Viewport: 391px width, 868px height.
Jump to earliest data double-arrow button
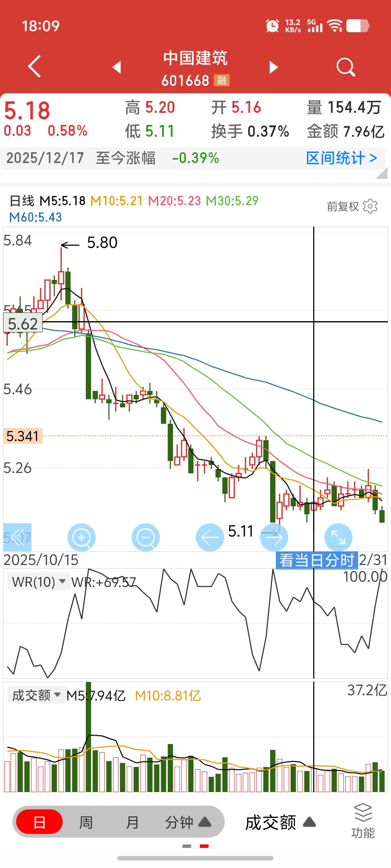click(17, 537)
